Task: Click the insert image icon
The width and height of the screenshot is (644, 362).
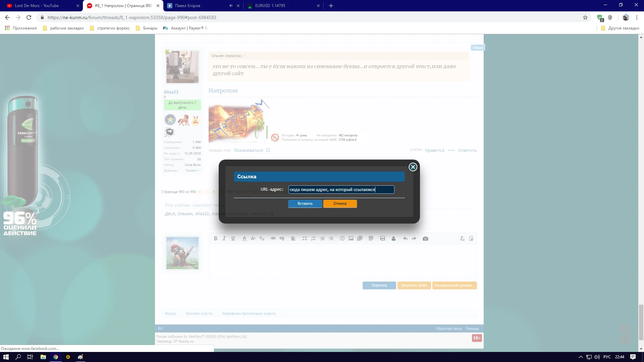Action: point(351,238)
